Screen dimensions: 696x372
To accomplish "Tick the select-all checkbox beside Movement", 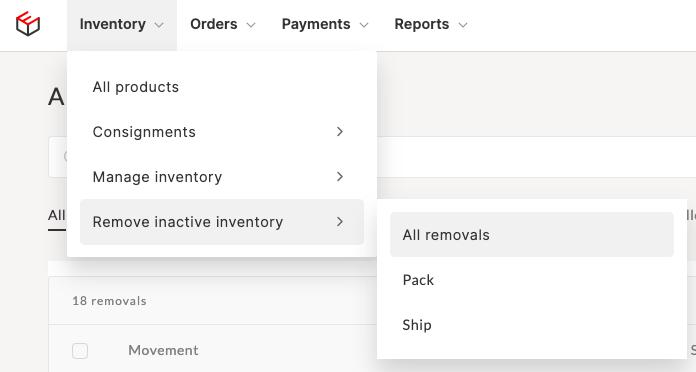I will (80, 351).
